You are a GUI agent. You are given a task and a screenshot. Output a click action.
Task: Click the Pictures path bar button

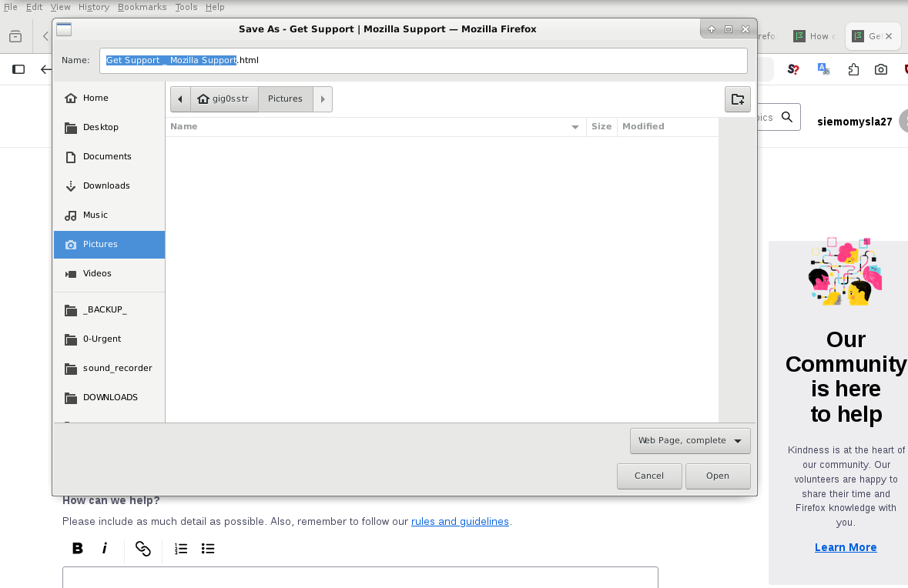pos(286,99)
